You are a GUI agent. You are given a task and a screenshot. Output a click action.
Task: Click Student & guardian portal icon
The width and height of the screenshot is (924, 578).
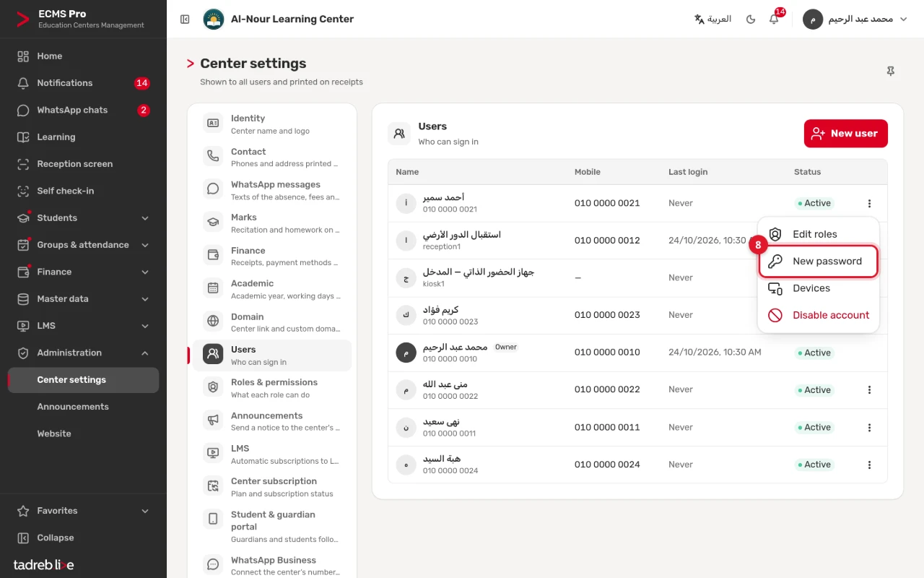(213, 519)
